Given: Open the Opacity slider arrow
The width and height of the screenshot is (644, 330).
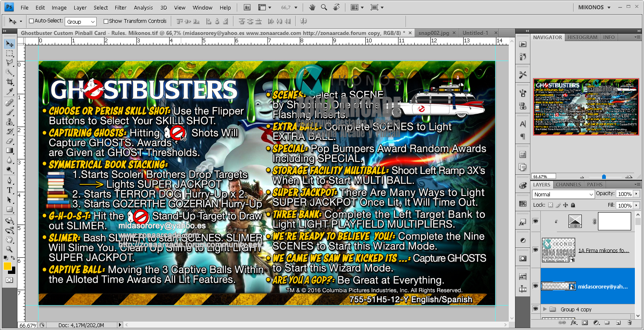Looking at the screenshot, I should click(x=636, y=194).
